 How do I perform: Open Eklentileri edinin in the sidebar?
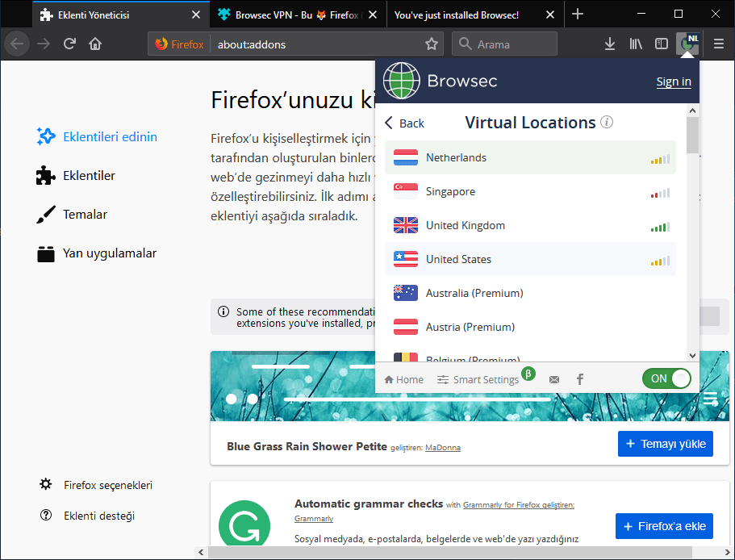pos(97,137)
